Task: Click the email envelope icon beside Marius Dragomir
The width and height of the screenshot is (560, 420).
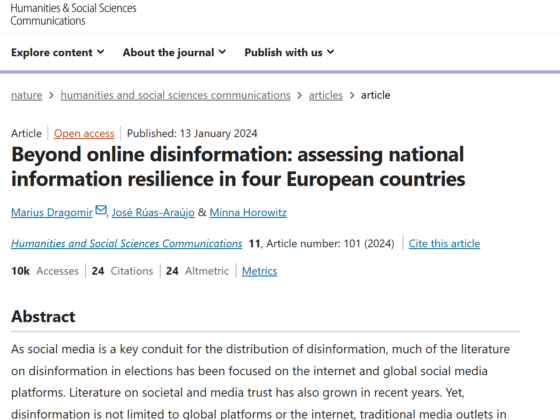Action: pyautogui.click(x=101, y=210)
